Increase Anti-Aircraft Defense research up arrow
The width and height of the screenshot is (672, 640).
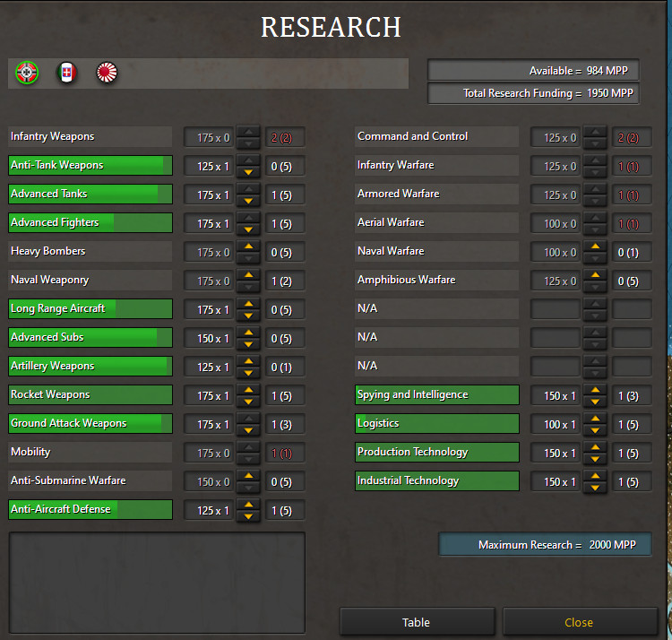coord(248,505)
